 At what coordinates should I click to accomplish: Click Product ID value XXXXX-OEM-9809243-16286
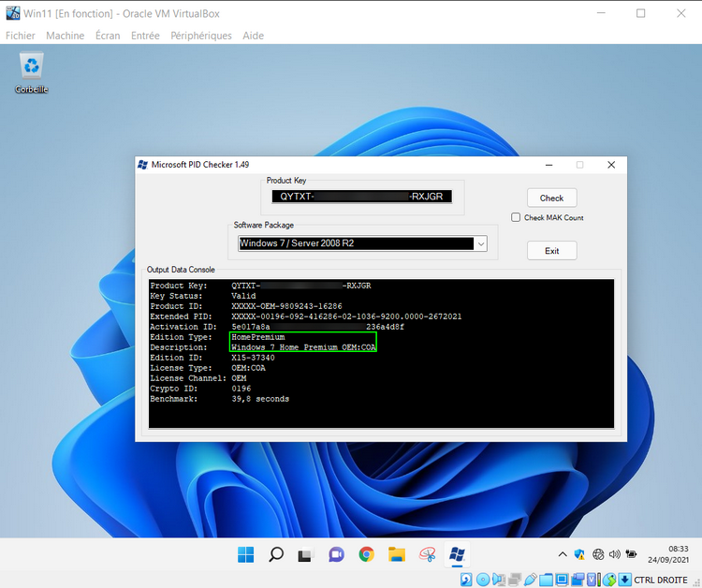[x=286, y=306]
